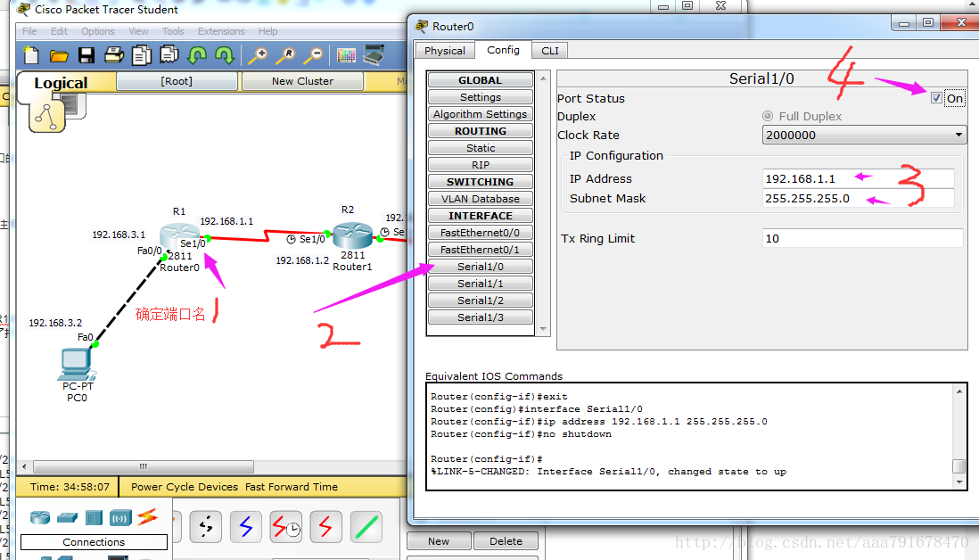Open the File menu
The height and width of the screenshot is (560, 979).
[29, 31]
